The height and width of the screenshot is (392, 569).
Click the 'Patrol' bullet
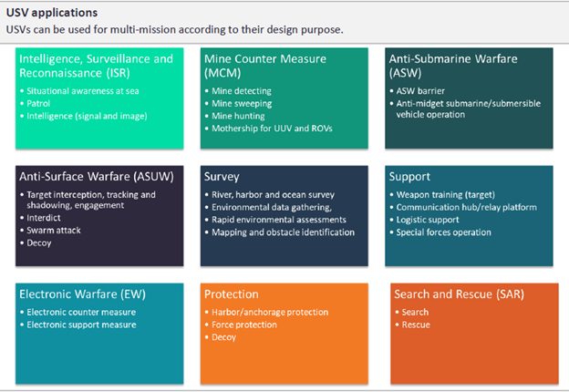(x=38, y=103)
